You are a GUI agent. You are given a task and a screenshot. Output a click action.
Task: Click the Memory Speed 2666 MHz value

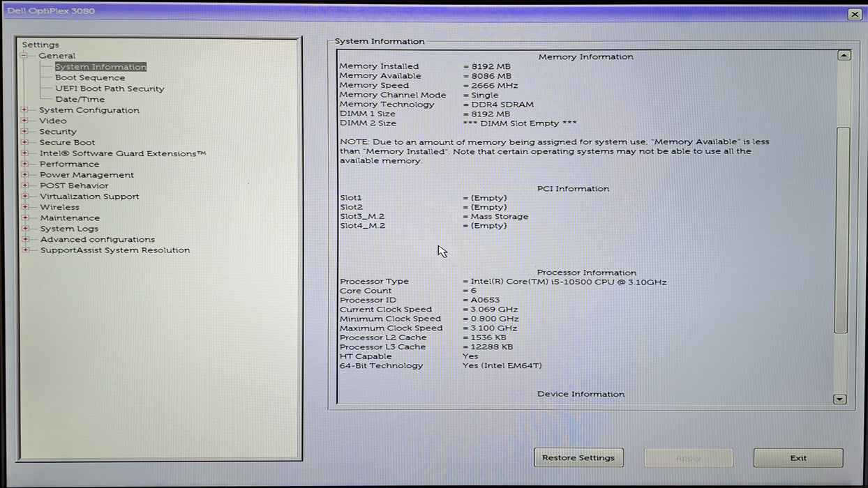click(x=489, y=85)
